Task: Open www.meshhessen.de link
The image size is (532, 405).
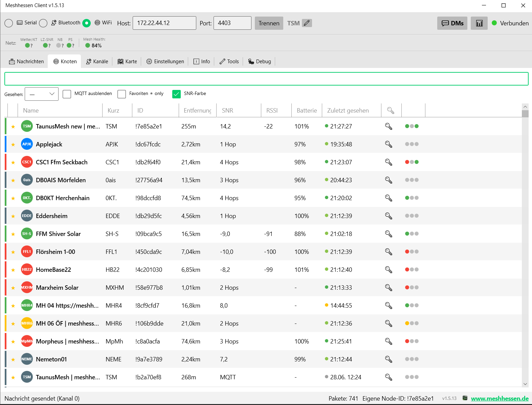Action: (x=500, y=399)
